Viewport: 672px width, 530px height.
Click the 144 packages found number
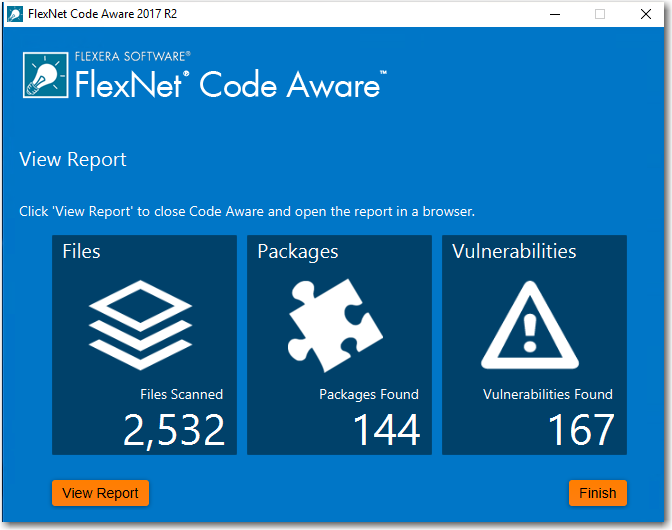click(386, 430)
